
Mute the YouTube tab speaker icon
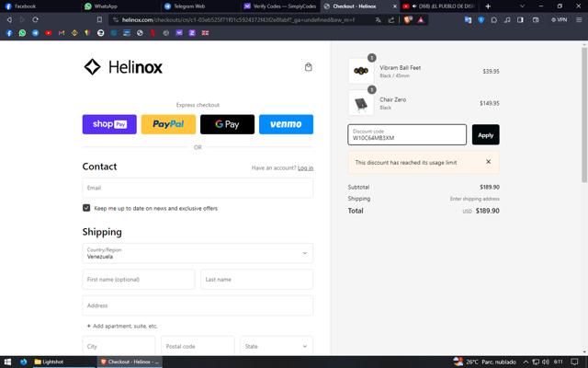point(414,6)
